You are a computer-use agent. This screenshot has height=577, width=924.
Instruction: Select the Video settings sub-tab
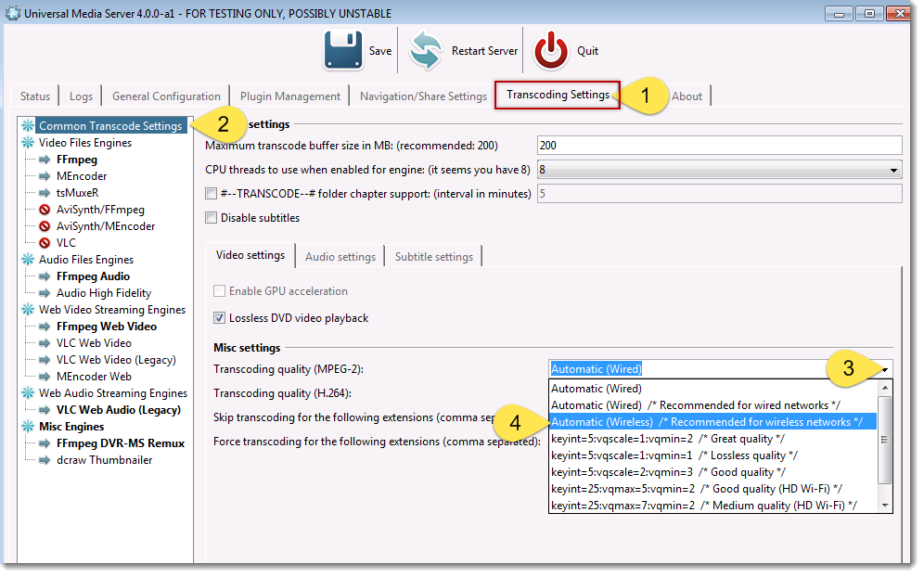(x=250, y=255)
